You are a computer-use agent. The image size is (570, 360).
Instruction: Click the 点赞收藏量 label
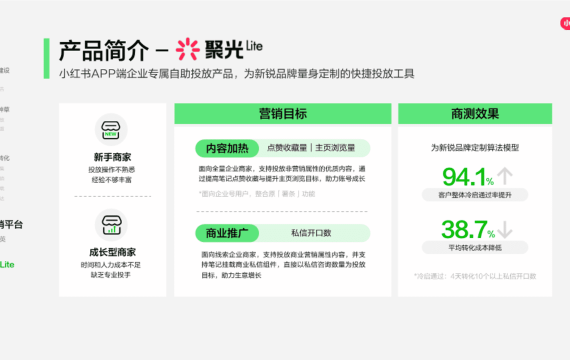pos(287,148)
